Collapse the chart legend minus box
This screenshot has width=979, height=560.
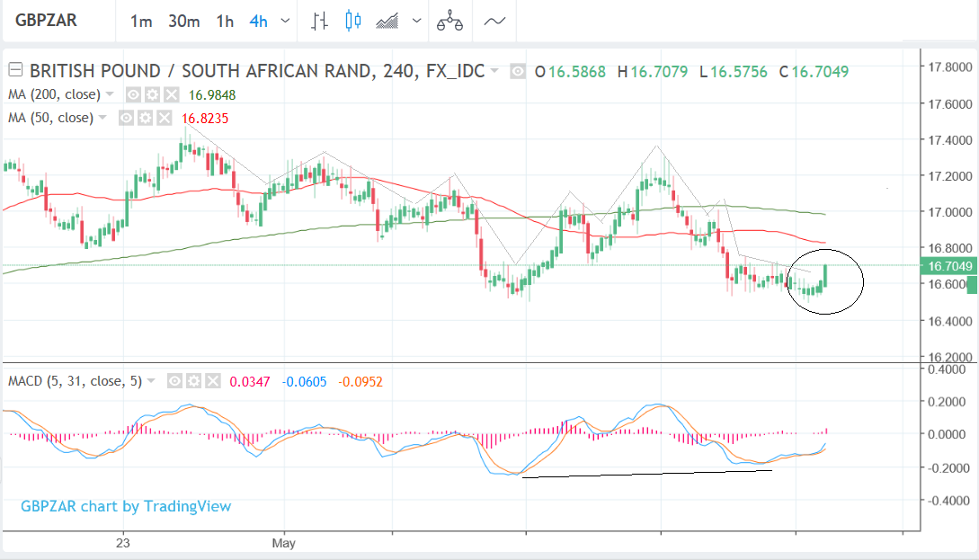point(15,71)
